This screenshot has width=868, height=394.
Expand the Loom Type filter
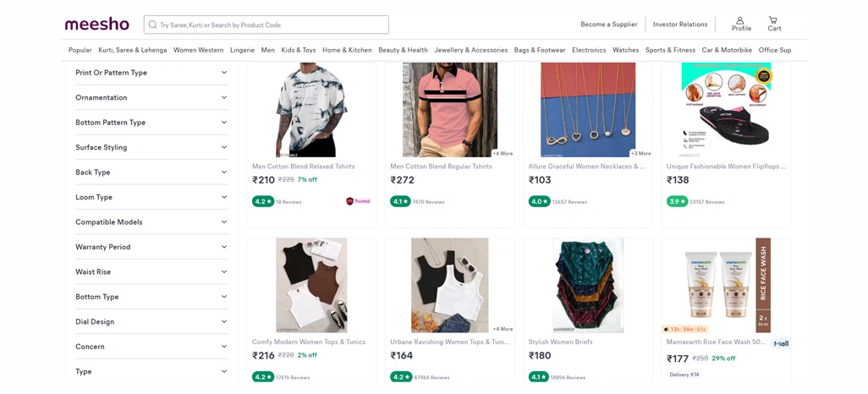tap(151, 197)
